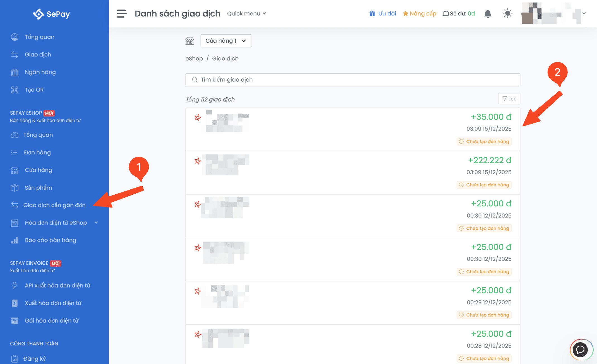The height and width of the screenshot is (364, 597).
Task: Click red star icon on +35.000 đ transaction
Action: tap(198, 118)
